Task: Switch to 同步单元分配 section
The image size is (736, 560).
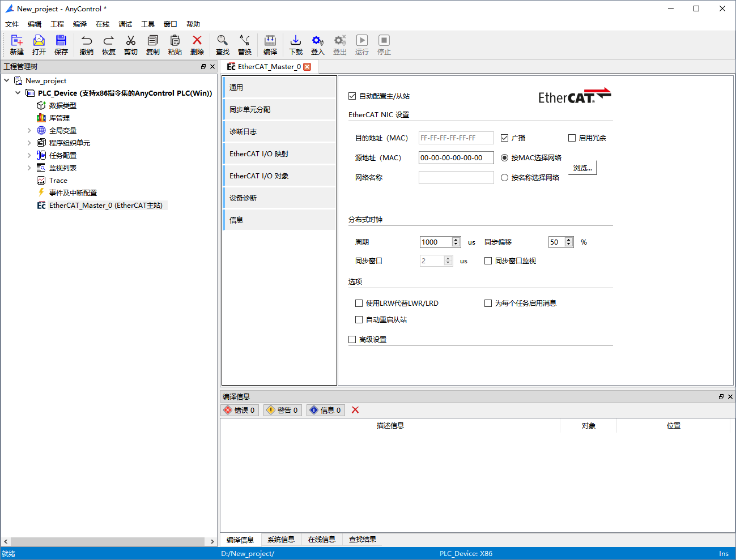Action: pyautogui.click(x=279, y=110)
